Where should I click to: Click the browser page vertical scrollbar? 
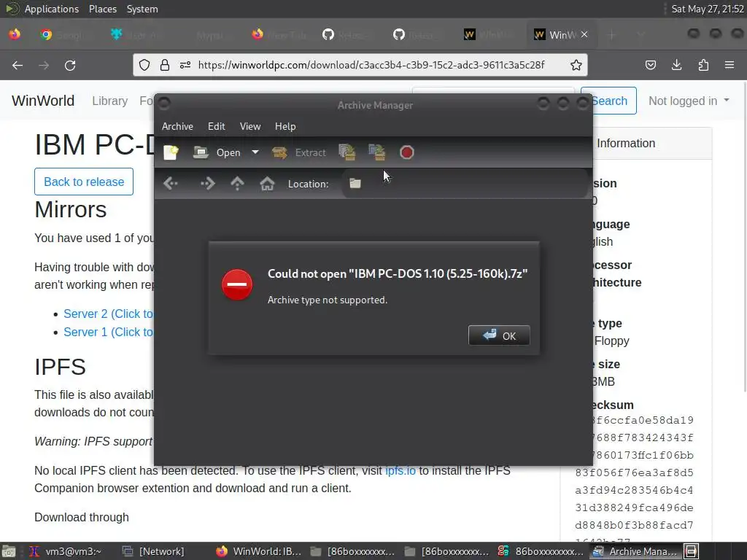click(x=744, y=238)
